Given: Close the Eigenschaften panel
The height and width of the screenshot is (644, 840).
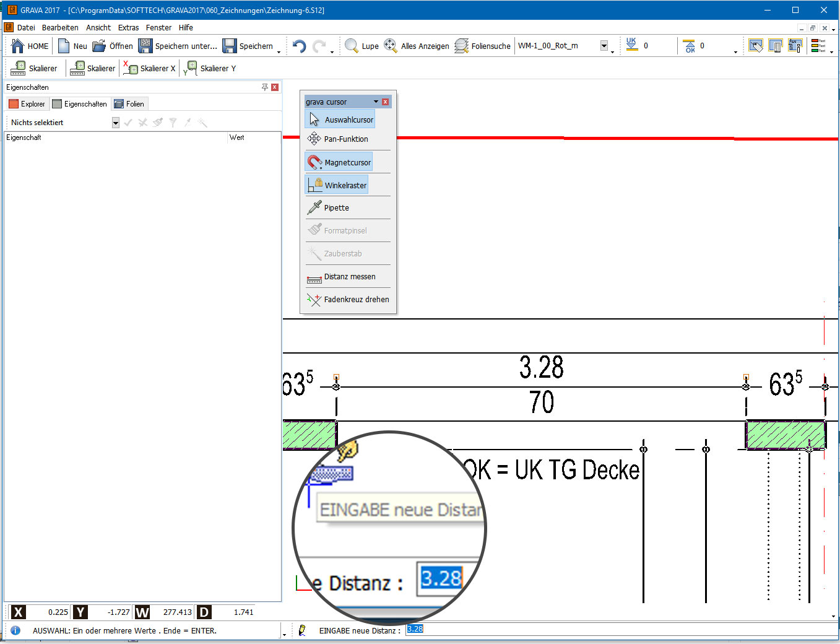Looking at the screenshot, I should coord(275,87).
